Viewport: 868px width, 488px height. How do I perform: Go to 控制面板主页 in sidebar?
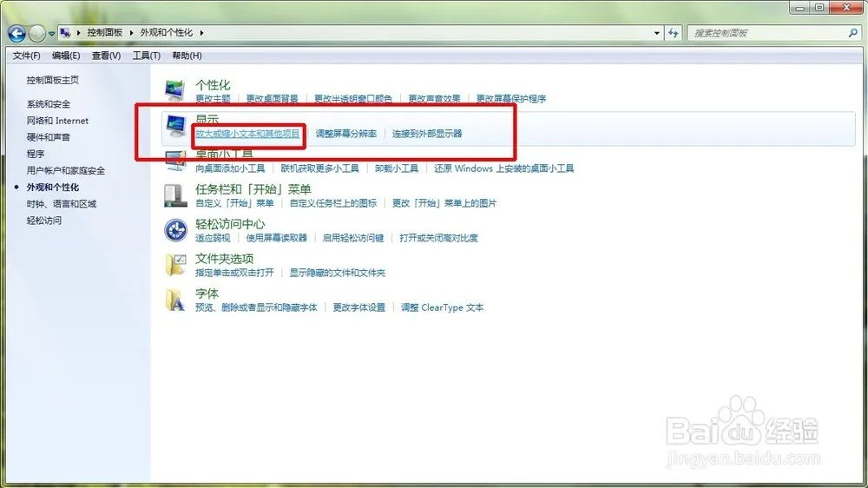pos(53,80)
